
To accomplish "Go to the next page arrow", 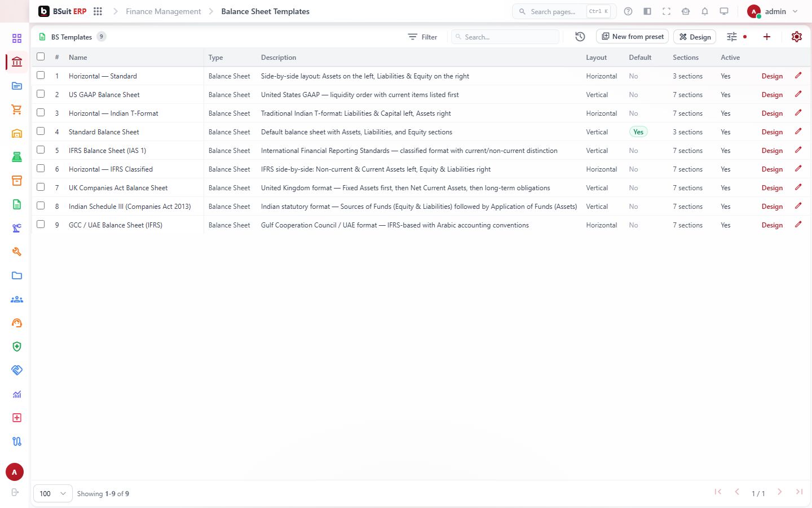I will point(780,492).
